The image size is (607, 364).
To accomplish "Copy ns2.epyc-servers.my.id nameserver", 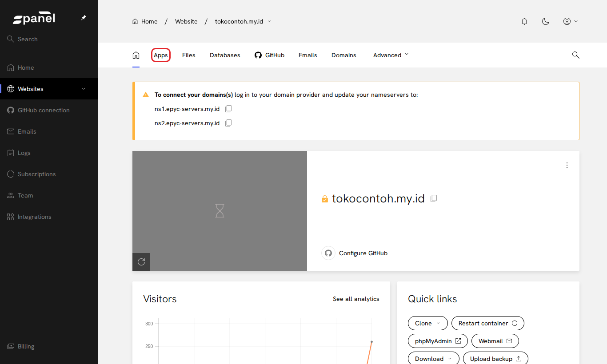I will [228, 123].
